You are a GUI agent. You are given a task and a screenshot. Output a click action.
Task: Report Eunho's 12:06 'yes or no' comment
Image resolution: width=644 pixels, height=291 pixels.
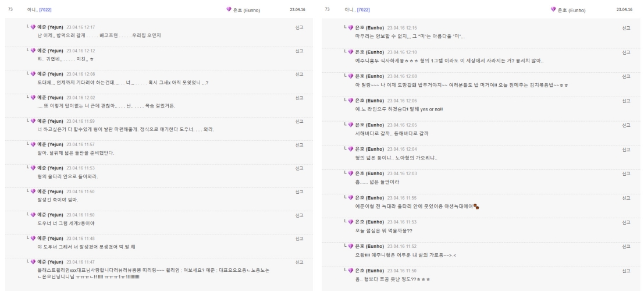pyautogui.click(x=626, y=101)
